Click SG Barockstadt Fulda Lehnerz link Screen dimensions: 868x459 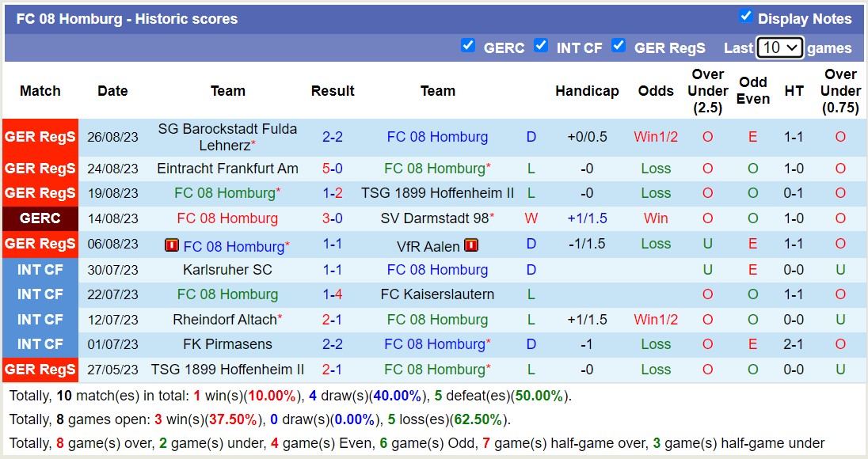[x=227, y=137]
